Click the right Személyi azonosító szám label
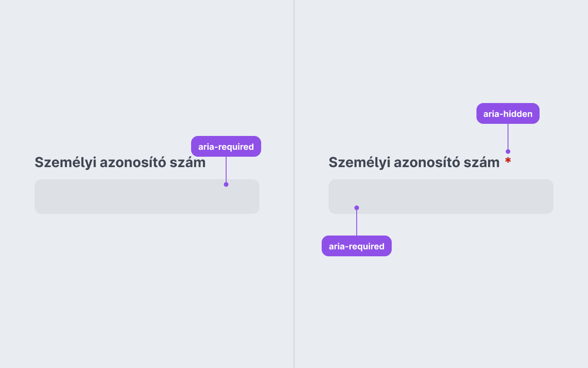 pyautogui.click(x=414, y=163)
